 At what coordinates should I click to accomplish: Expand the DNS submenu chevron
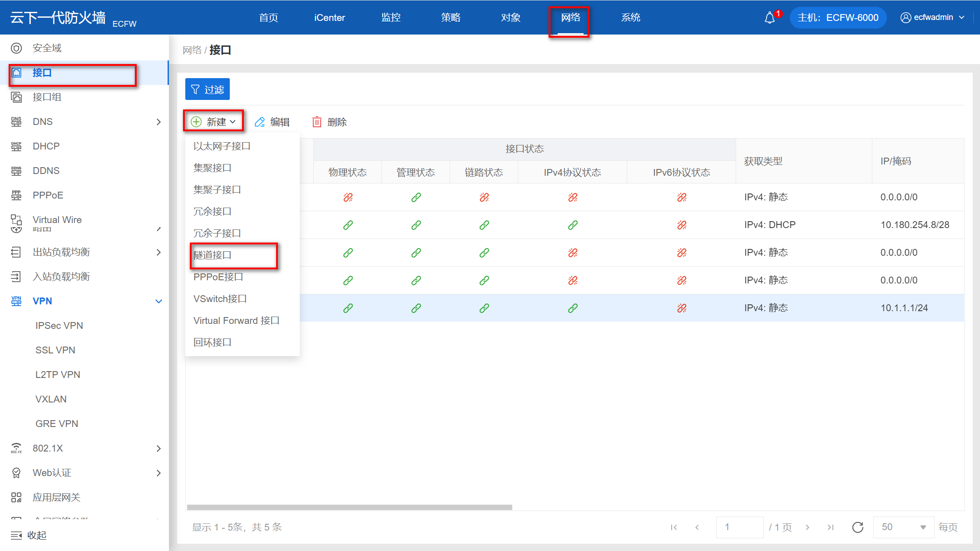[158, 122]
